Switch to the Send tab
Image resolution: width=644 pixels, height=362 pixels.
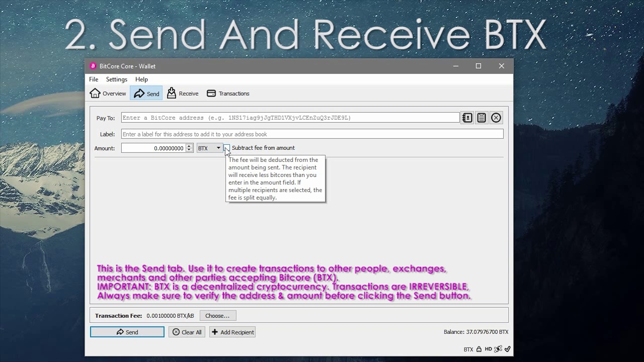tap(146, 94)
